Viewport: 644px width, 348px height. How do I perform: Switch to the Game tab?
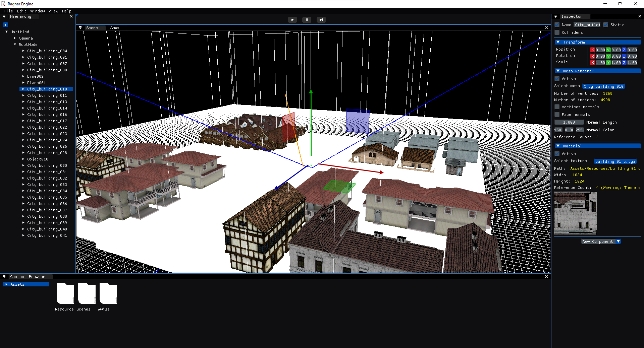pyautogui.click(x=114, y=28)
